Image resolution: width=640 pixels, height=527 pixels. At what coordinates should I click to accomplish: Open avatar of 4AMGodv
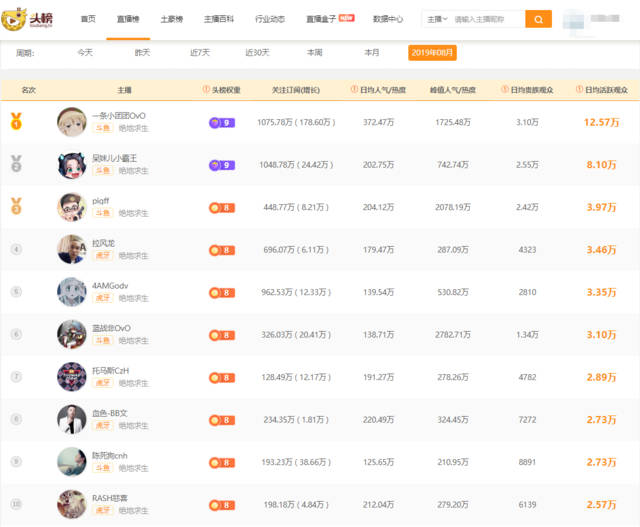72,292
